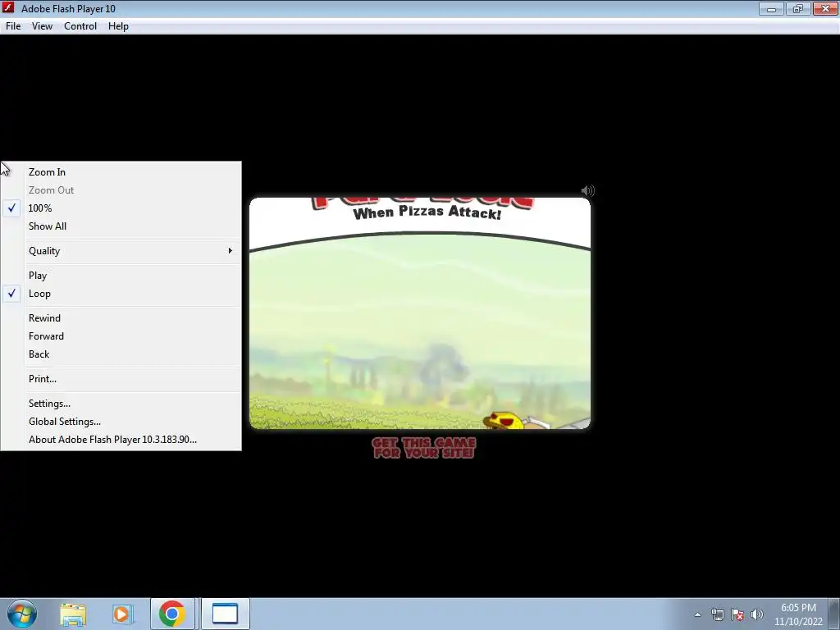Open the Help menu
The height and width of the screenshot is (630, 840).
tap(118, 26)
